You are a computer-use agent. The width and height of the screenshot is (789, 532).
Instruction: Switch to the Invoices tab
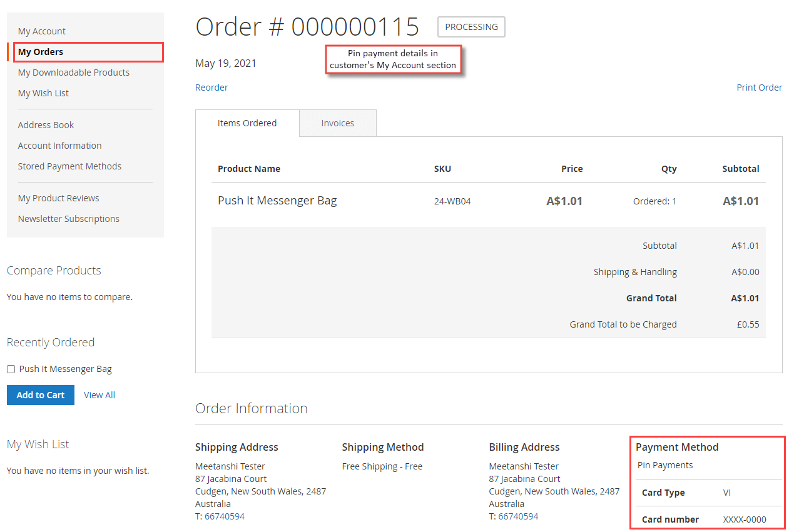337,123
